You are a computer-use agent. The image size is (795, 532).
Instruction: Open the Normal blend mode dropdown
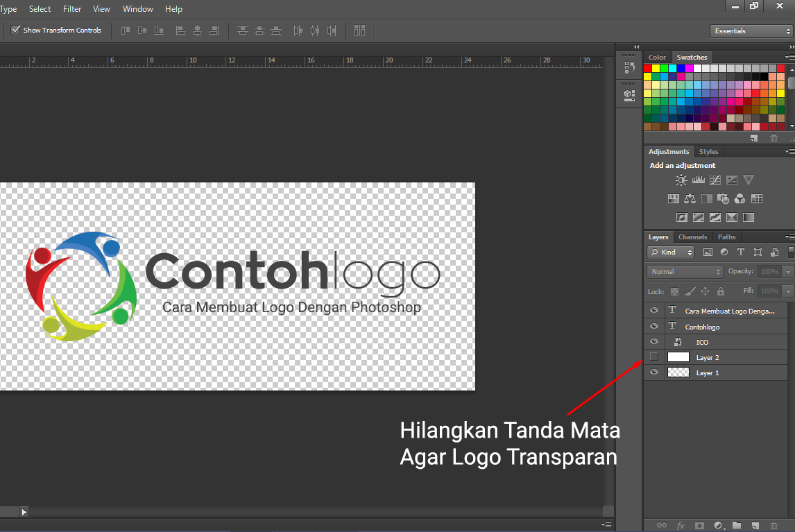[685, 272]
